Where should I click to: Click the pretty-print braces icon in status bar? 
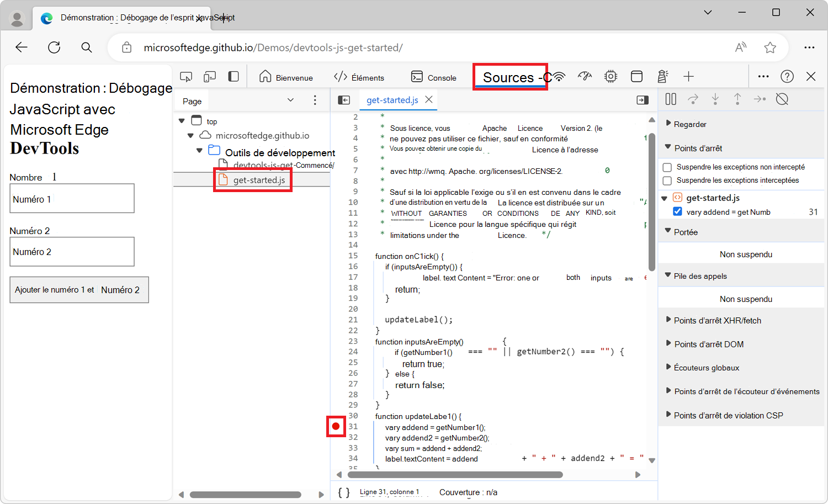343,492
